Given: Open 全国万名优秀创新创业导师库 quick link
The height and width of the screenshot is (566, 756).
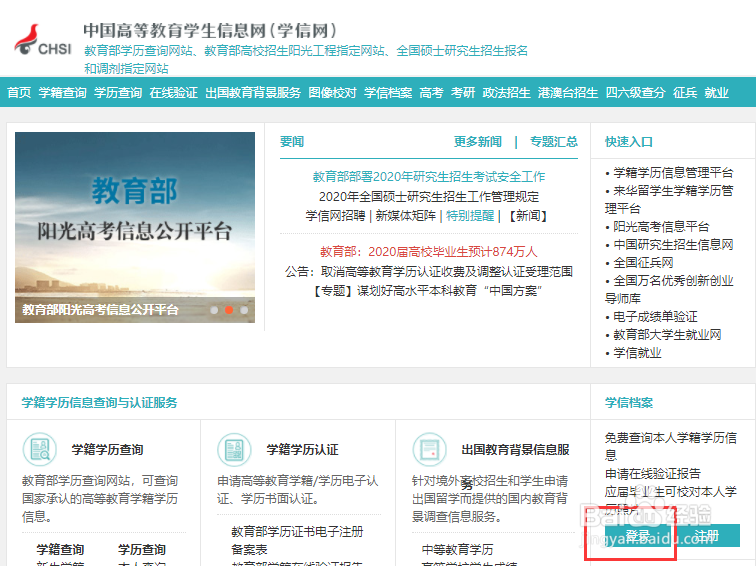Looking at the screenshot, I should [x=669, y=290].
